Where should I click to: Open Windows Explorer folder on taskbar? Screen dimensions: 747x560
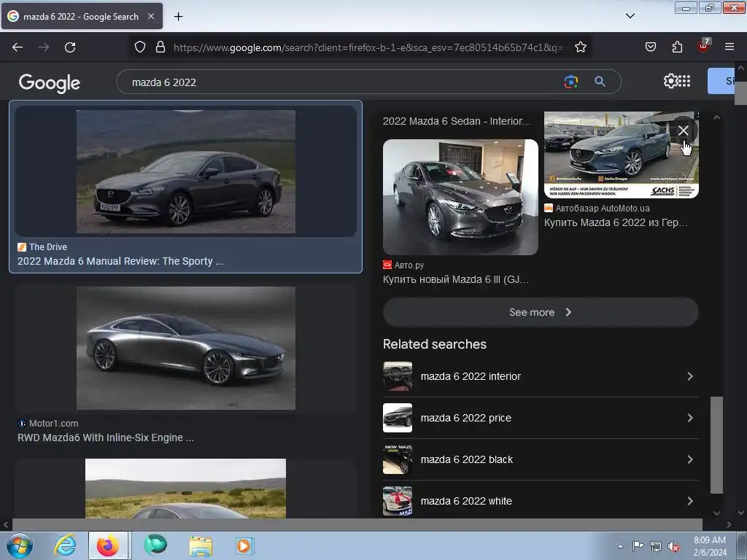coord(201,545)
